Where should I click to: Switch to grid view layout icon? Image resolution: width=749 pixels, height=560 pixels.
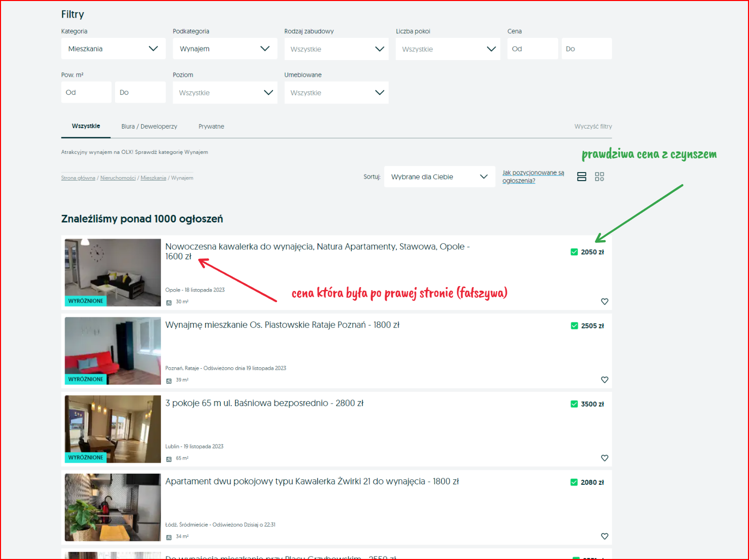click(599, 177)
